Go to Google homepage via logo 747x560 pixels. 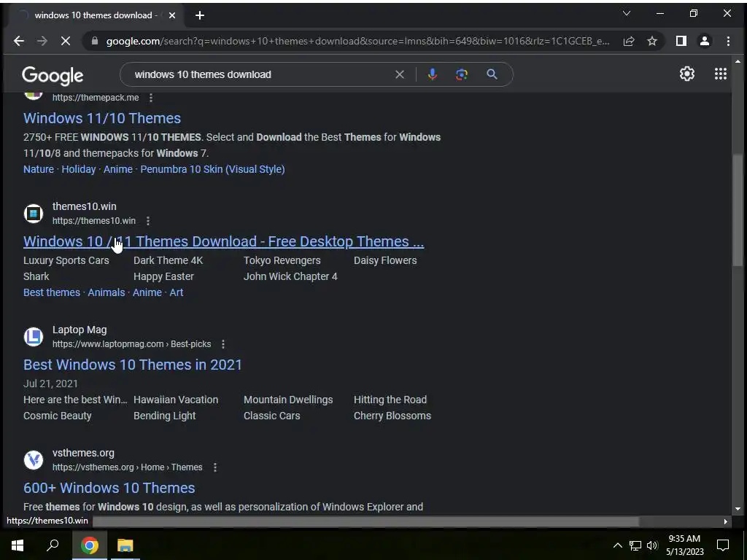click(x=53, y=75)
